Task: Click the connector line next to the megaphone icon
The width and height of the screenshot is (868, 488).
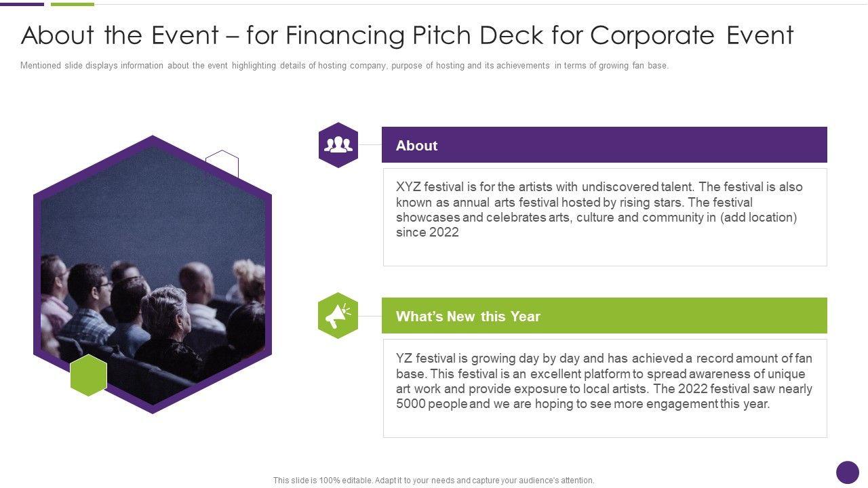Action: point(370,316)
